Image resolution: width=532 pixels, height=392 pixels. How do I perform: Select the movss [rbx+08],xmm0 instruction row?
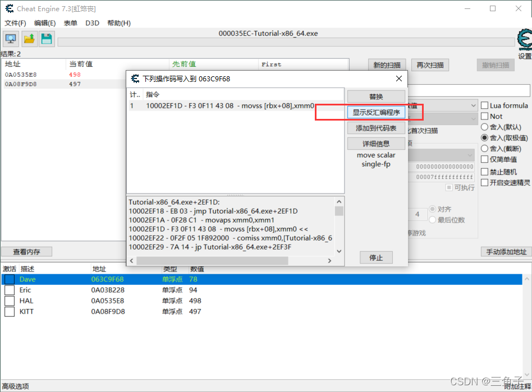236,106
